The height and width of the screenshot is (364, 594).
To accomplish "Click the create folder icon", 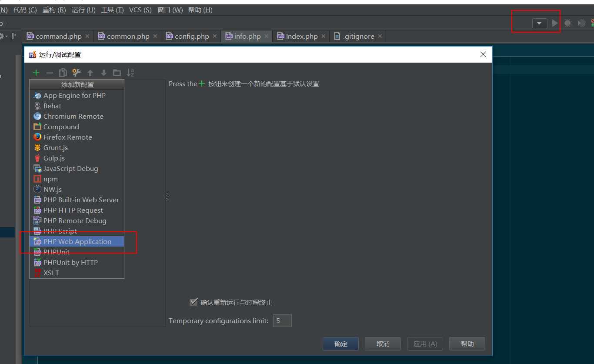I will coord(117,73).
